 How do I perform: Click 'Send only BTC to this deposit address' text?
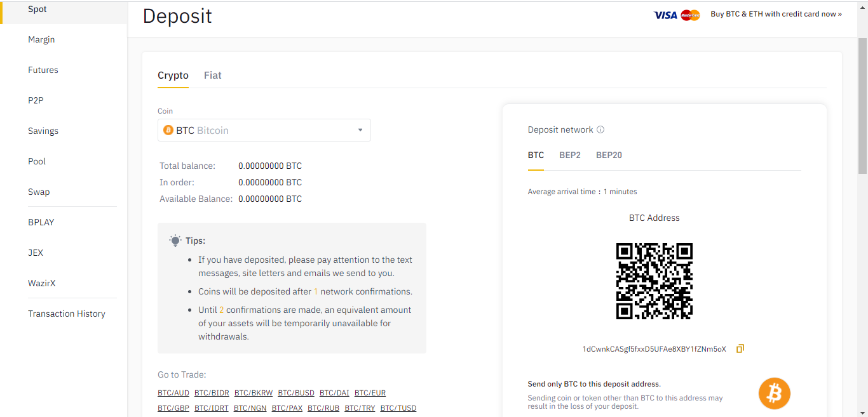594,384
